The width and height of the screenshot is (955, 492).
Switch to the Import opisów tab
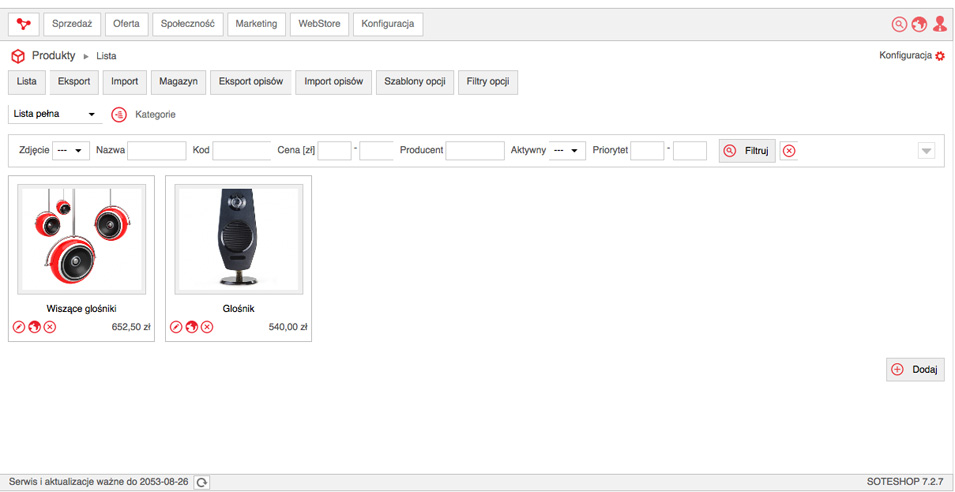[x=334, y=82]
